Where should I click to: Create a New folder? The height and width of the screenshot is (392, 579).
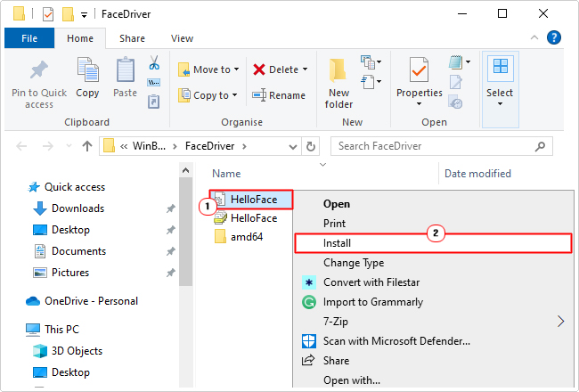[x=338, y=83]
